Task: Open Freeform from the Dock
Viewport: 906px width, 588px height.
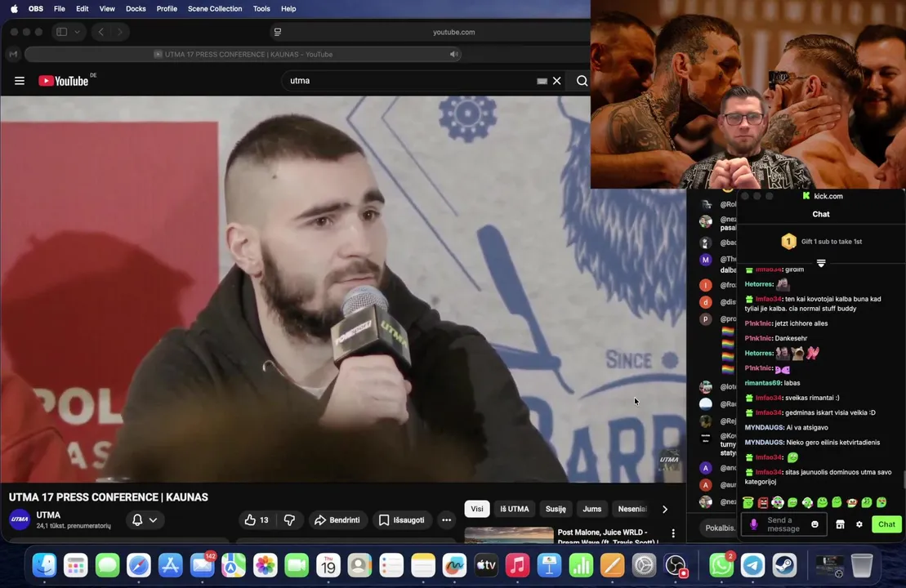Action: pyautogui.click(x=454, y=565)
